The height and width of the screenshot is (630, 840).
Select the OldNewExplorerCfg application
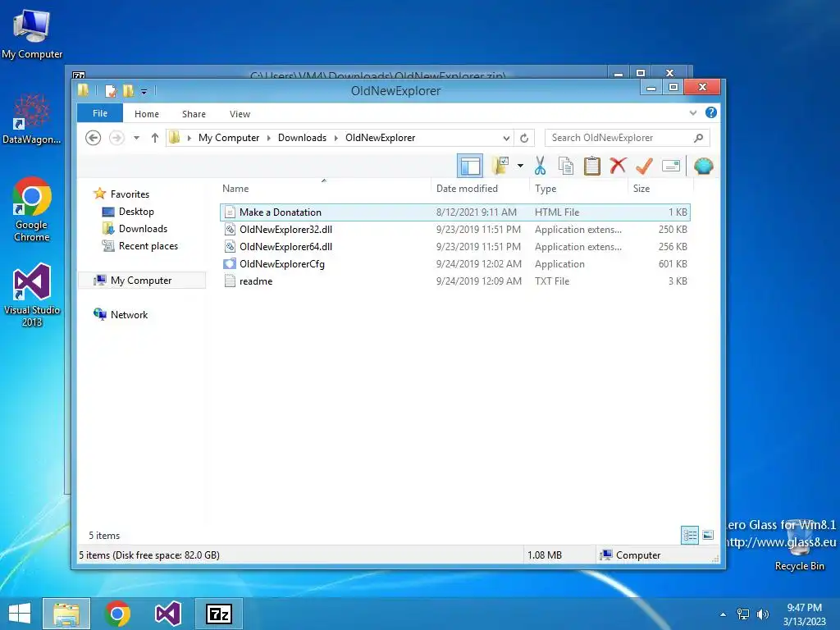tap(454, 263)
